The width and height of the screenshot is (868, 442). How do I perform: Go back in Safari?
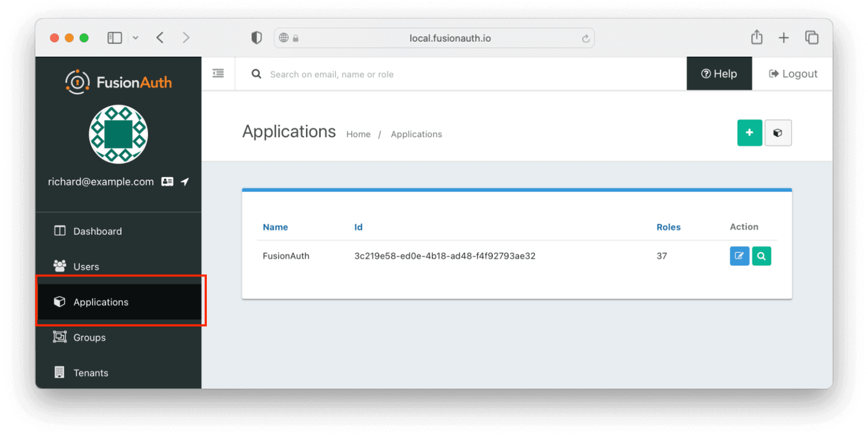(x=160, y=37)
